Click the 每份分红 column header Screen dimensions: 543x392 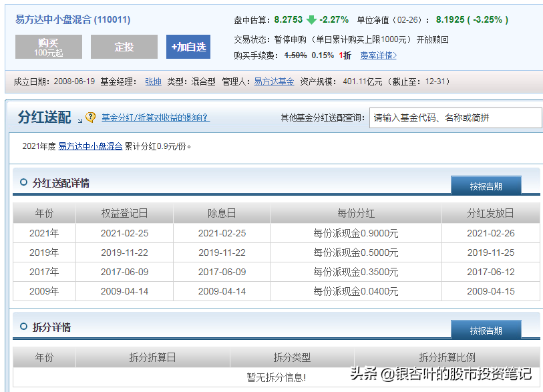pos(356,213)
